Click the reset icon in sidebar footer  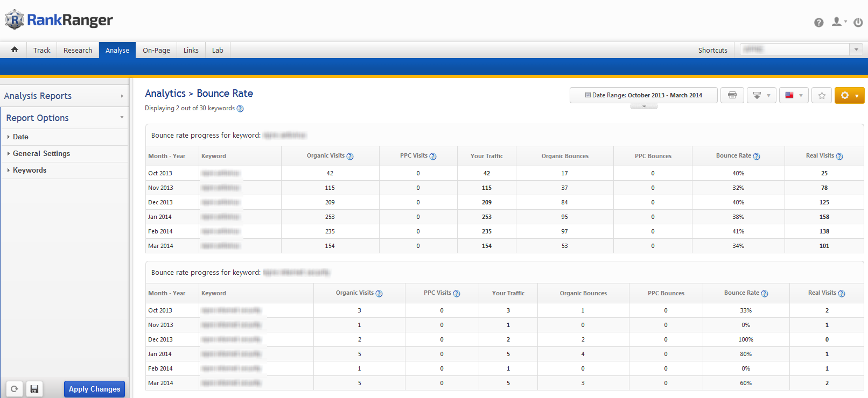pyautogui.click(x=15, y=389)
